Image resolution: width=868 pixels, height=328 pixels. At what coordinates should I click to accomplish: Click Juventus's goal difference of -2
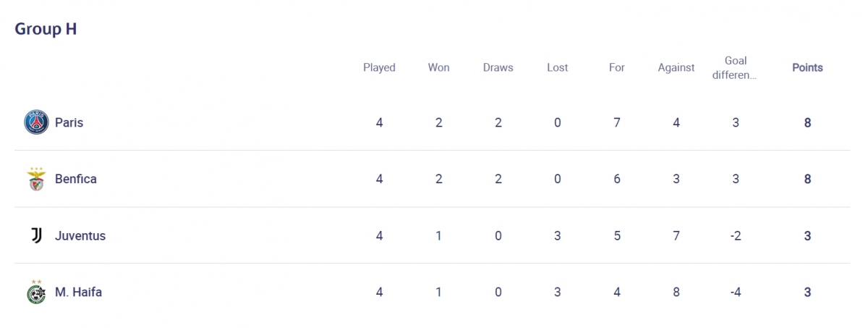[735, 235]
